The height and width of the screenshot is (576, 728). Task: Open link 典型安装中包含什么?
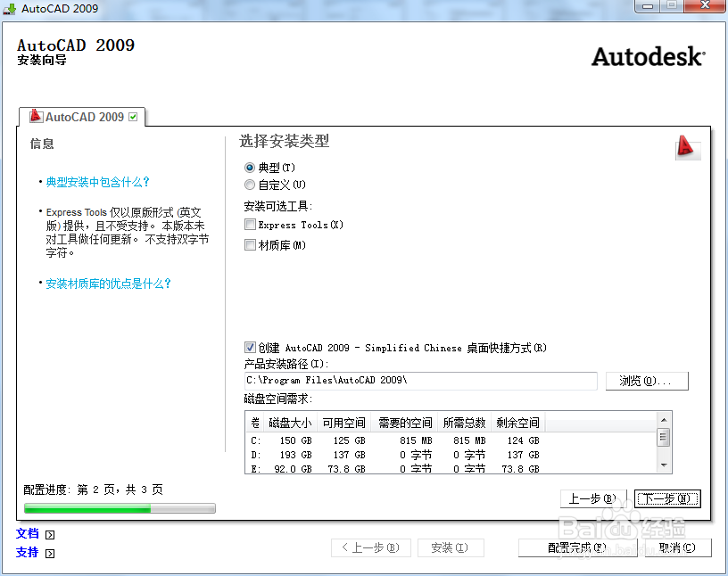click(x=97, y=182)
